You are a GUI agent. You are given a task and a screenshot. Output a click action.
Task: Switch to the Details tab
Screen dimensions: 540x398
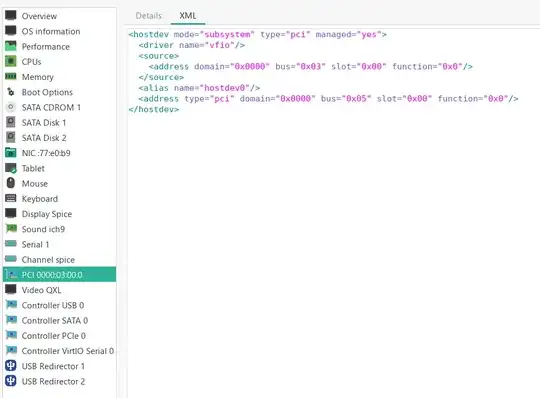[148, 16]
